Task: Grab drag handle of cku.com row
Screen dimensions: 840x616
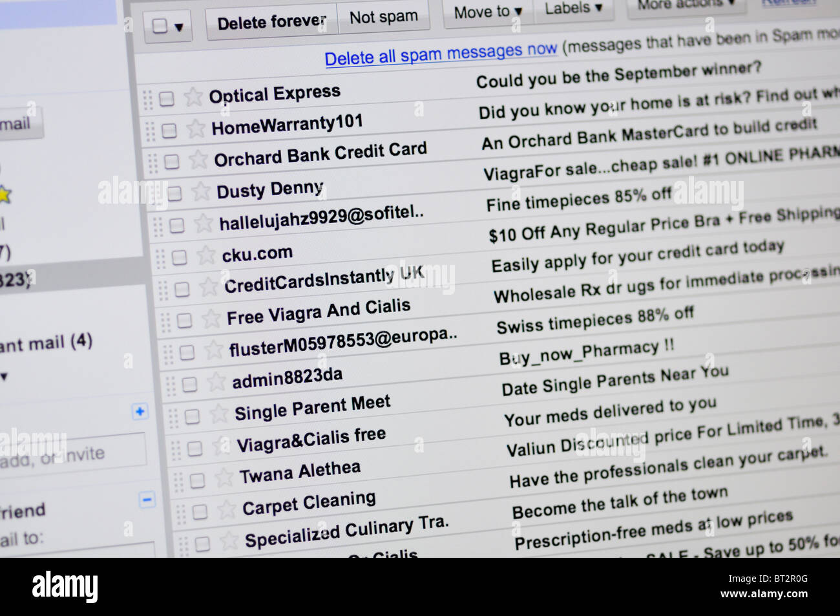Action: pos(160,258)
